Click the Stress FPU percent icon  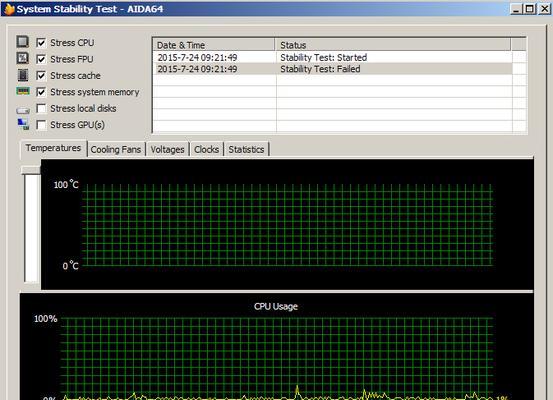[x=23, y=58]
